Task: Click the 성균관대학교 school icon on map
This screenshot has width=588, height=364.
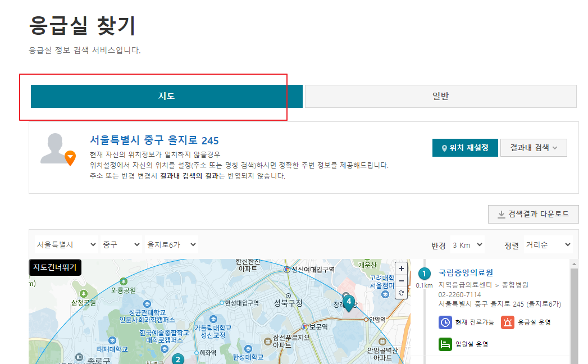Action: (147, 303)
